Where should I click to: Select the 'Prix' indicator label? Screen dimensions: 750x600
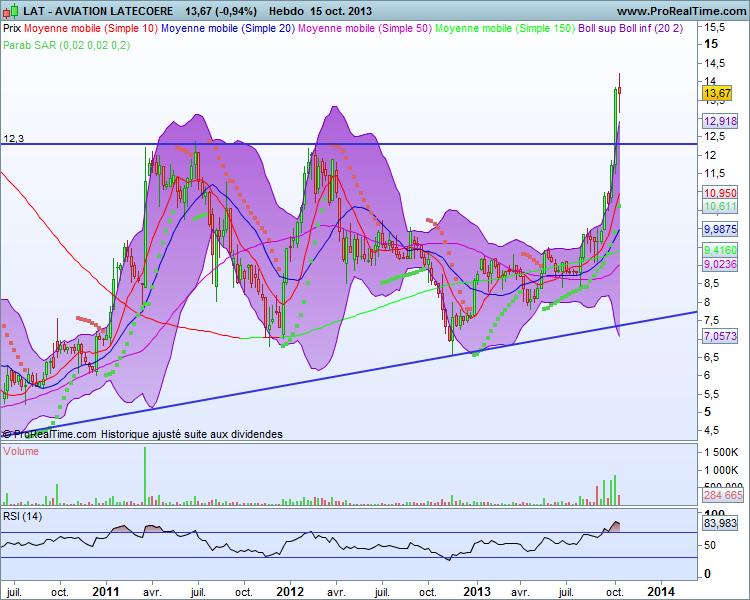[x=12, y=28]
